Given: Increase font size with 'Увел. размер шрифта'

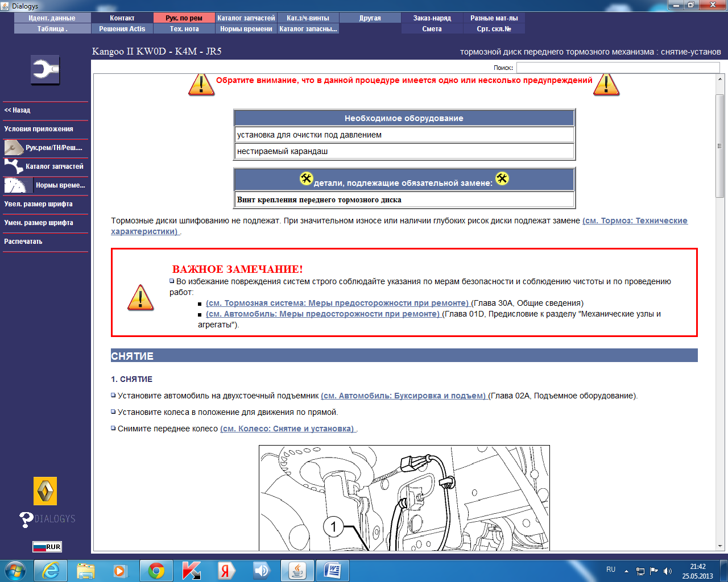Looking at the screenshot, I should point(45,204).
